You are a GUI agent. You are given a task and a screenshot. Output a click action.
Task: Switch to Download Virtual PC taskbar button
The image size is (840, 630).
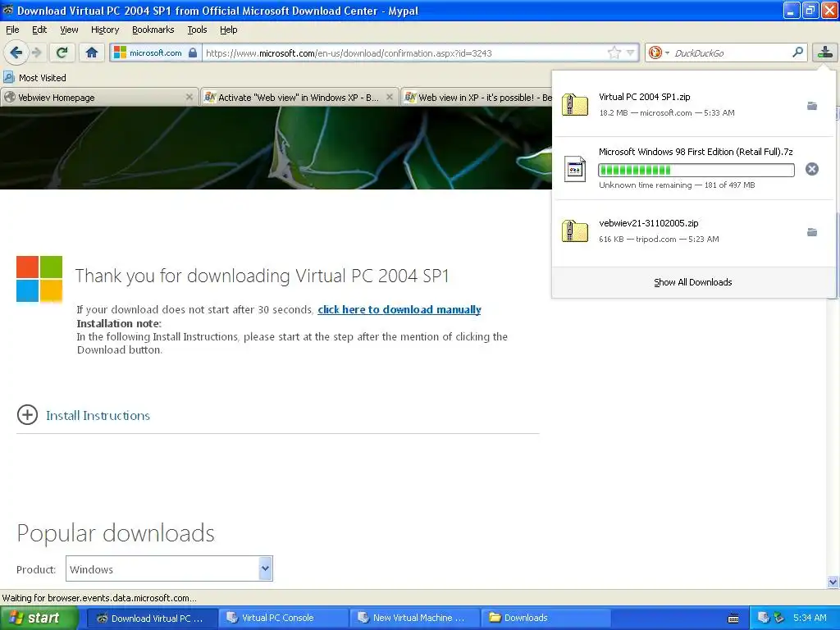151,618
